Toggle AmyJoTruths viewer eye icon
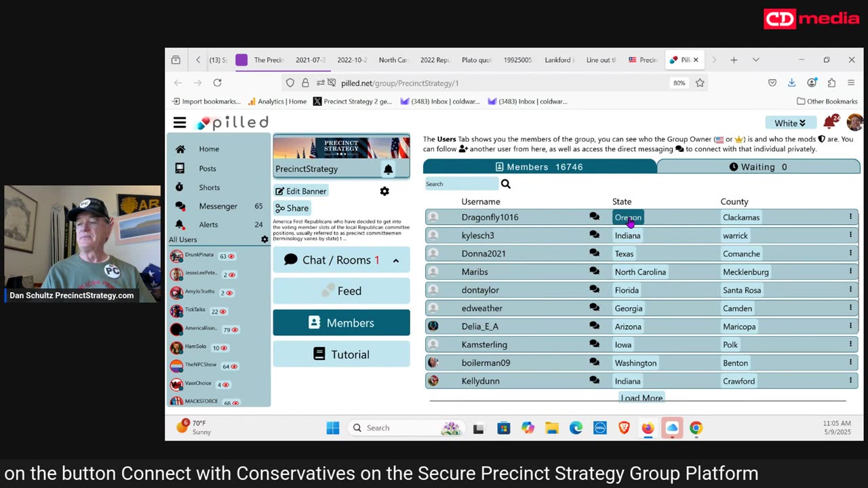The height and width of the screenshot is (488, 868). [x=232, y=293]
